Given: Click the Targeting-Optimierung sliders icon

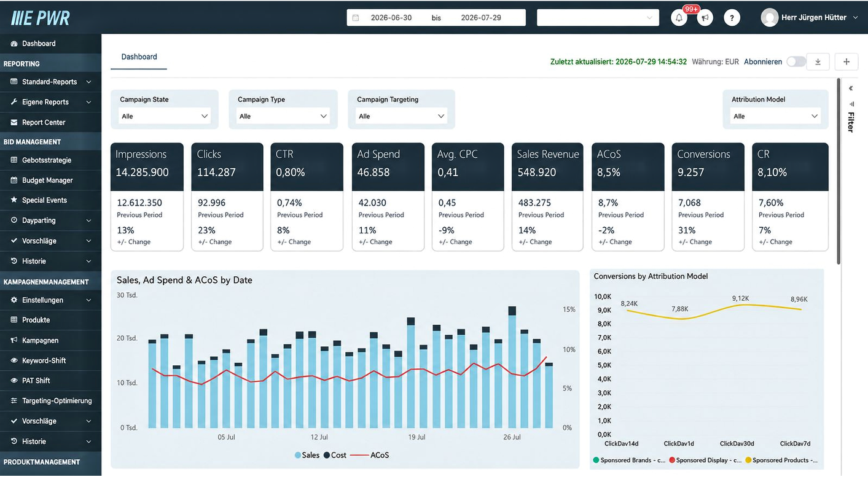Looking at the screenshot, I should 14,401.
